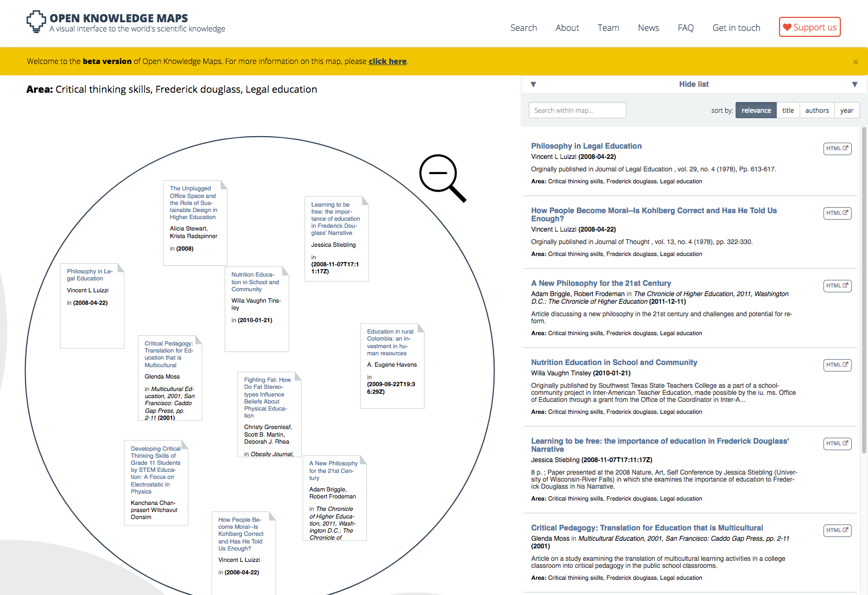This screenshot has width=868, height=595.
Task: Click the list panel vertical scrollbar
Action: pyautogui.click(x=864, y=290)
